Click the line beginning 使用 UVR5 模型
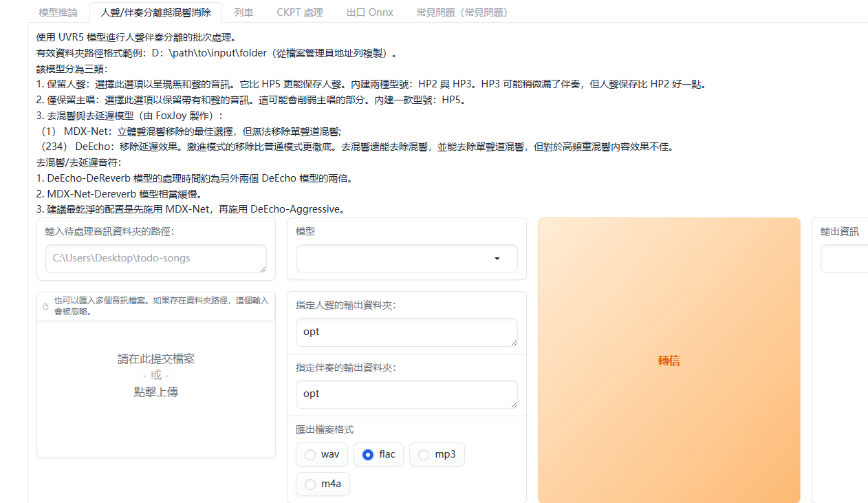 136,37
